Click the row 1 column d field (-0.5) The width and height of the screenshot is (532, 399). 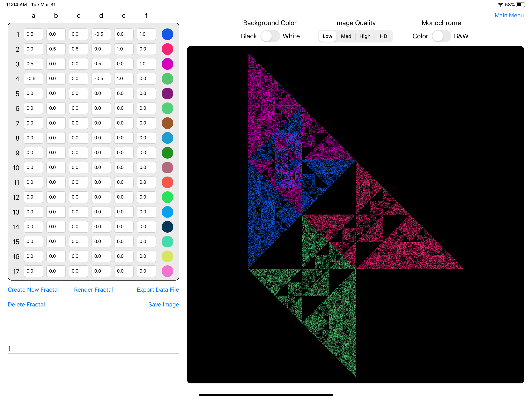coord(101,34)
